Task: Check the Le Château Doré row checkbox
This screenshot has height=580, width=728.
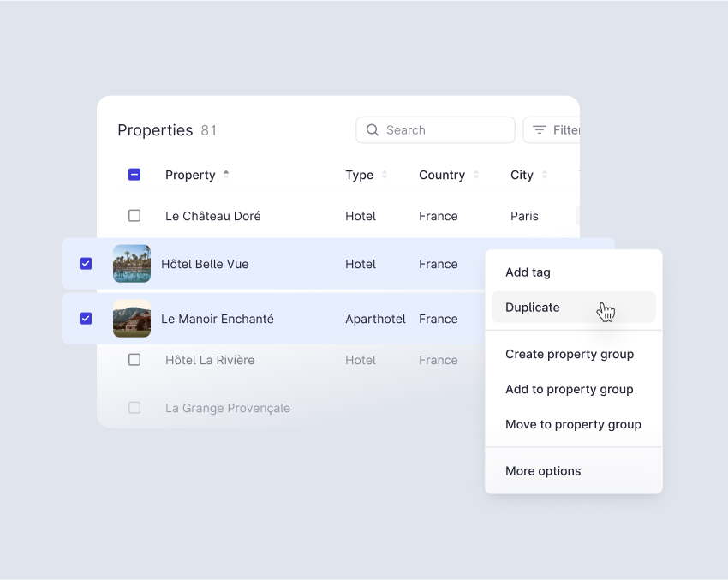Action: point(134,216)
